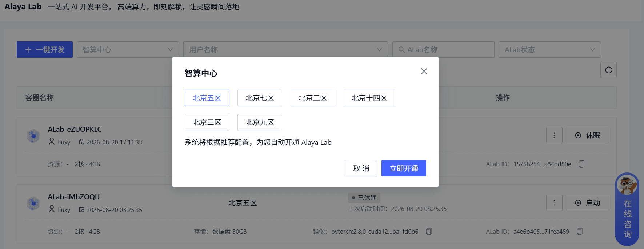Click the ALab-iMbZOQIJ container icon
Viewport: 644px width, 249px height.
click(33, 203)
